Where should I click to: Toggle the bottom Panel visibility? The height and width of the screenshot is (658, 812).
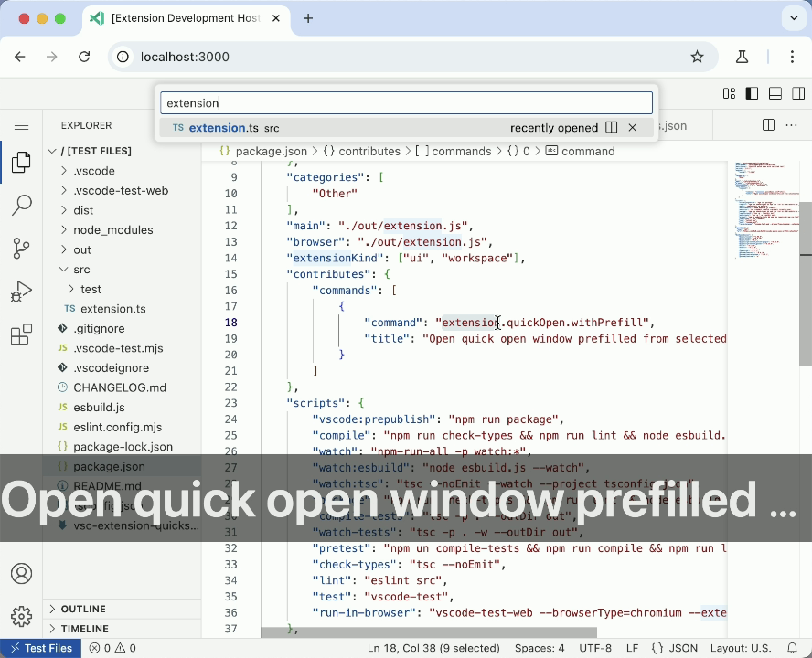pos(775,94)
